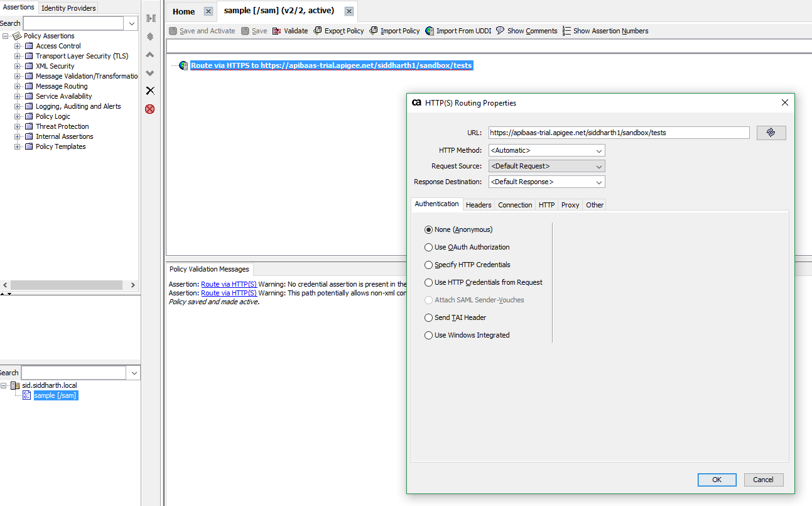This screenshot has width=812, height=506.
Task: Switch to the Headers tab
Action: point(479,205)
